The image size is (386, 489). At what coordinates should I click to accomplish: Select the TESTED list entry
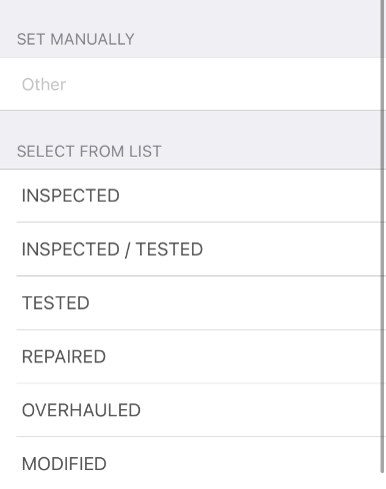[x=191, y=303]
